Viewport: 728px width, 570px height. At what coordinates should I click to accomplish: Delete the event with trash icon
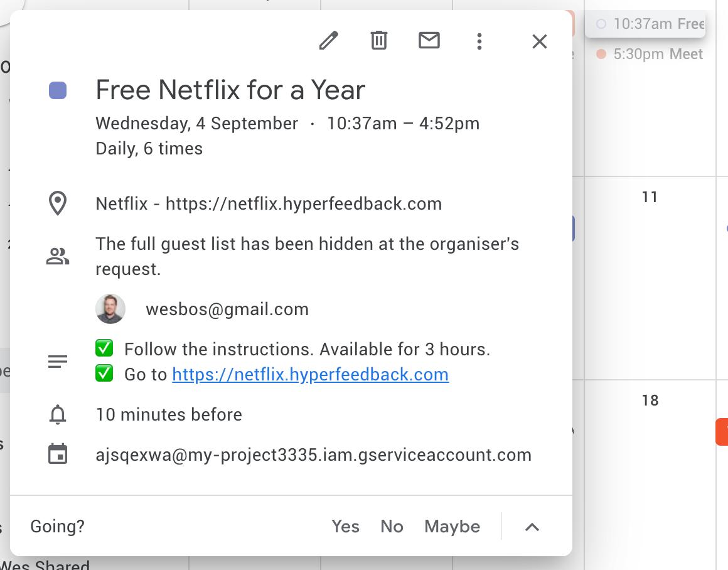(379, 40)
